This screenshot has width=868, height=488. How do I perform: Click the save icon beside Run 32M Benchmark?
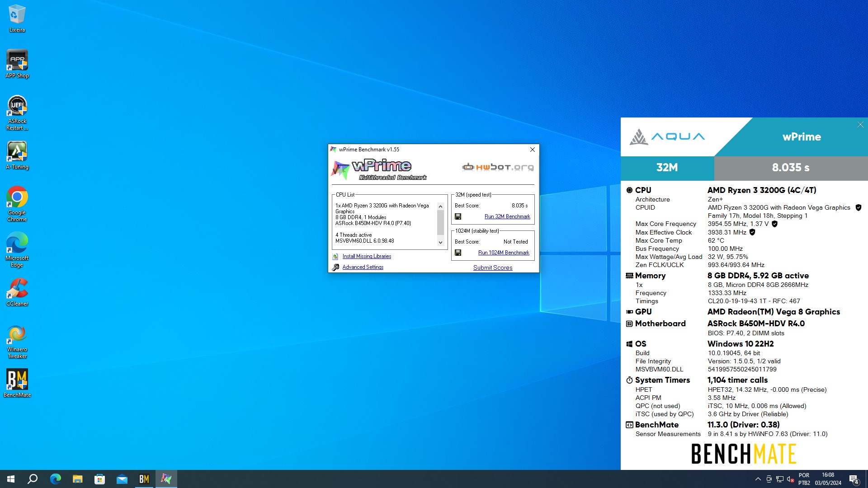pos(458,216)
